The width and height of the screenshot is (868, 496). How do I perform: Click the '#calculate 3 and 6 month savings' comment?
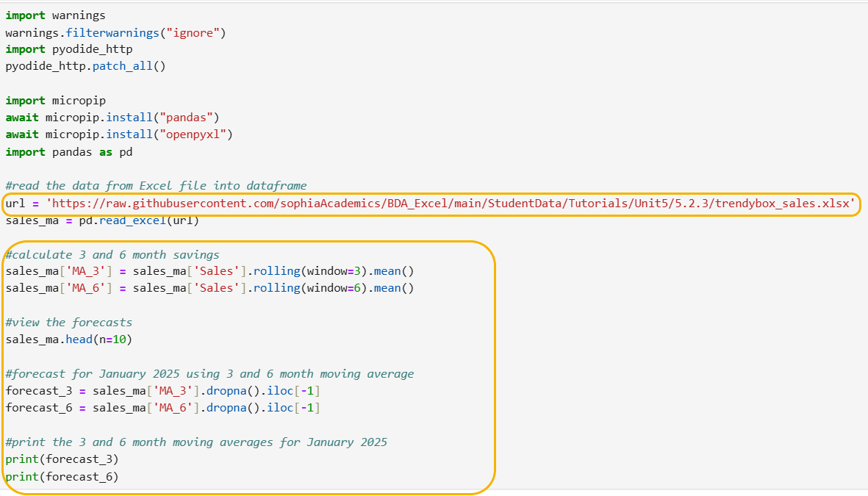click(x=112, y=255)
